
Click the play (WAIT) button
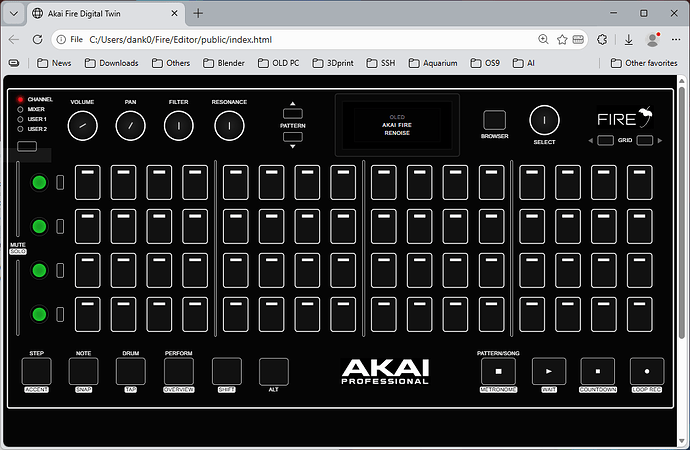[x=549, y=371]
